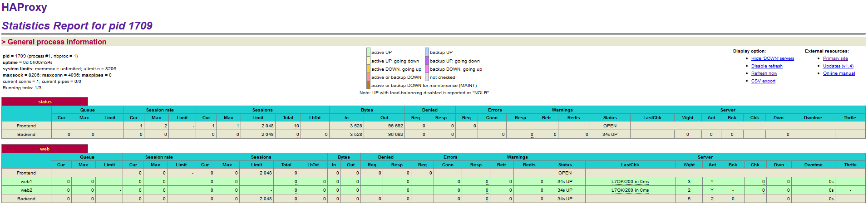Screen dimensions: 868x208
Task: Click the Disable refresh link
Action: pyautogui.click(x=766, y=66)
